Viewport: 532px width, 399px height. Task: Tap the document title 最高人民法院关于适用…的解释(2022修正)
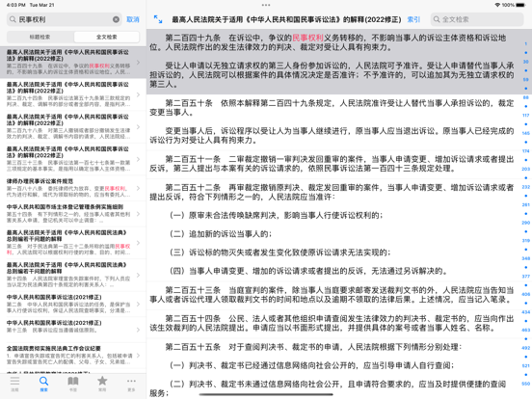[x=286, y=19]
